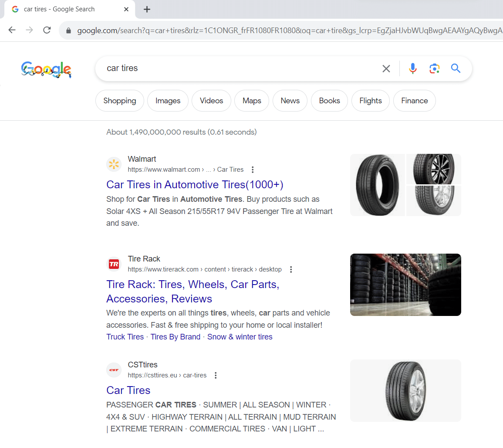Screen dimensions: 503x448
Task: Select the Images filter tab
Action: [x=168, y=101]
